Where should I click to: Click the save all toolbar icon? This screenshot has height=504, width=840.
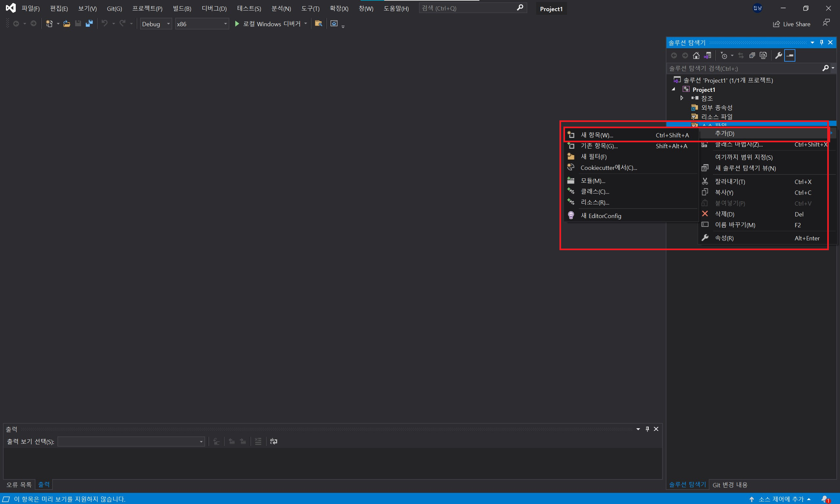[x=89, y=24]
